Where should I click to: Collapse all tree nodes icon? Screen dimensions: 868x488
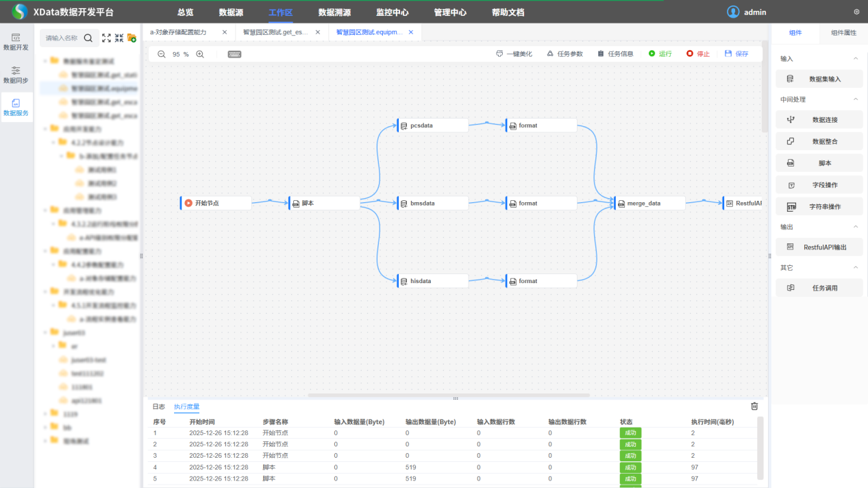tap(119, 38)
